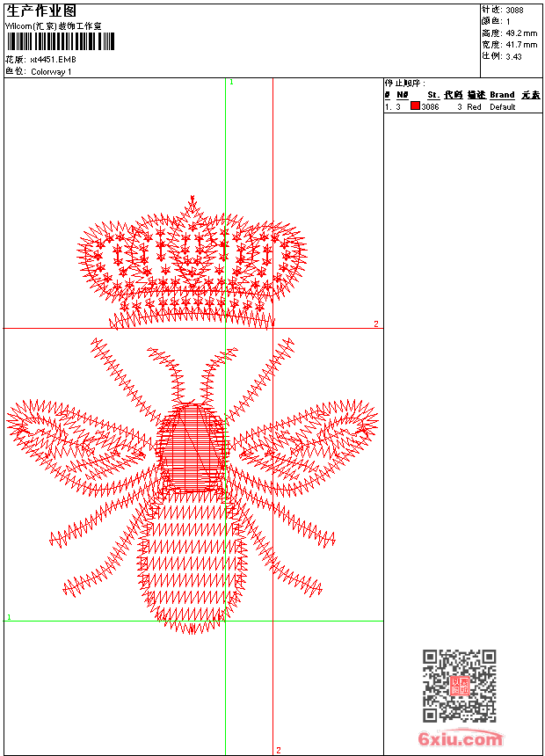Click the file name xt4451.EMB

coord(52,60)
